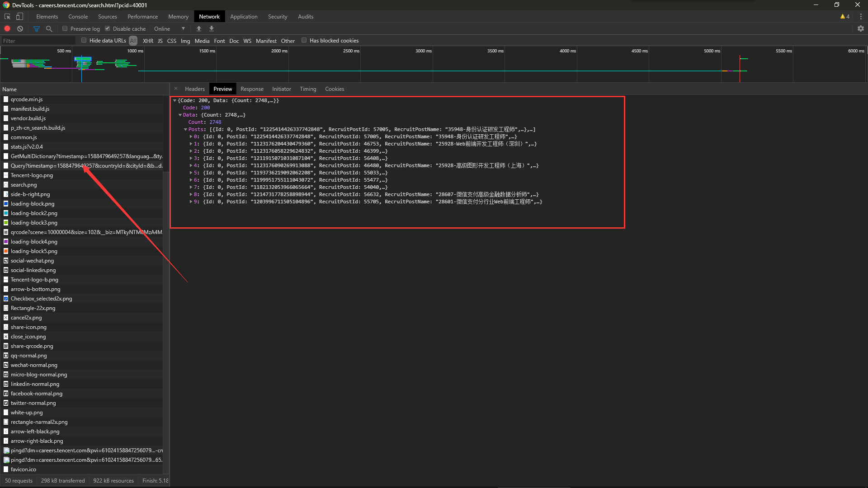
Task: Toggle the Disable cache checkbox
Action: (x=107, y=28)
